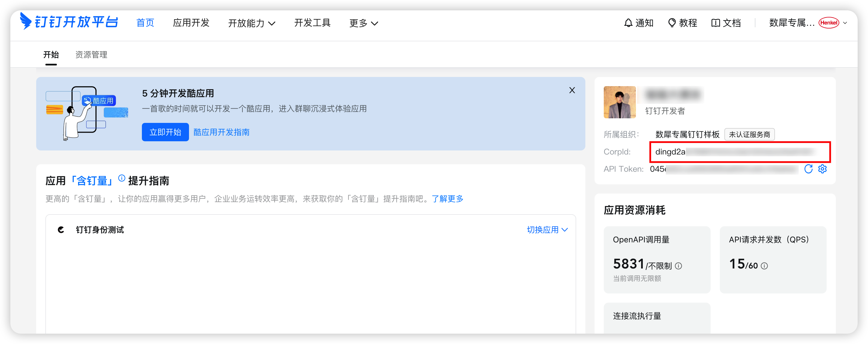Open the 切换应用 dropdown

click(547, 230)
